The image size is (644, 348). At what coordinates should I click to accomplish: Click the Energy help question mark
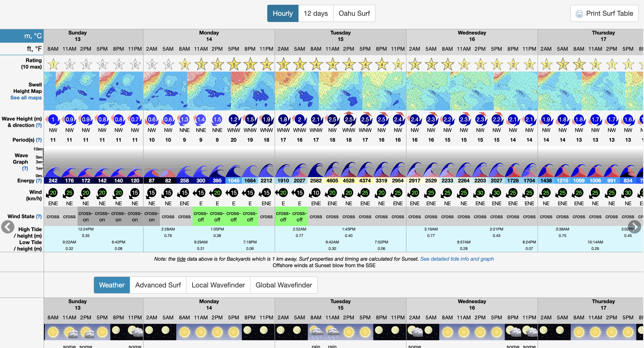pos(39,181)
